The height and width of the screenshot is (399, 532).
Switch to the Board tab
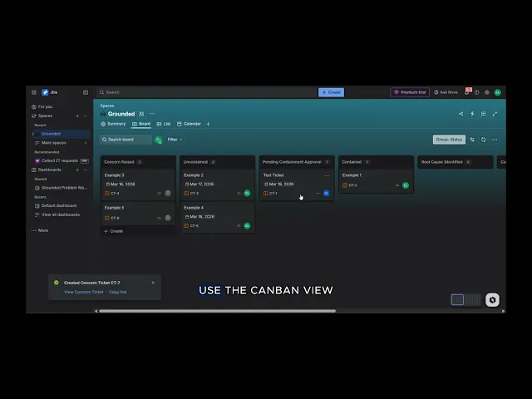[x=141, y=124]
